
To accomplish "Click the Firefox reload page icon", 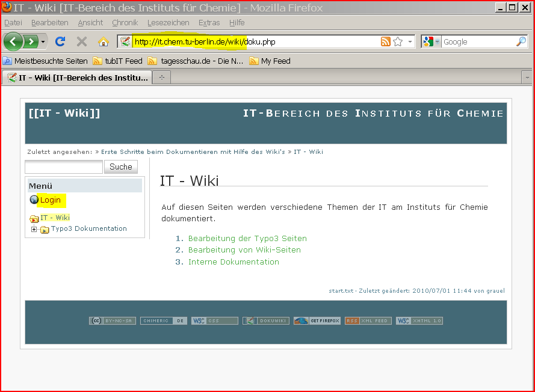I will point(60,41).
